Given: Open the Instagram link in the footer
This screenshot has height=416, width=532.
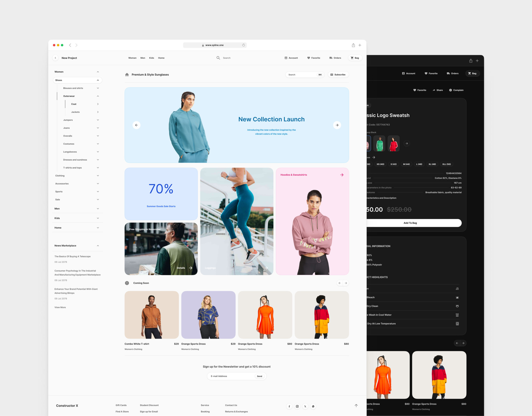Looking at the screenshot, I should coord(297,406).
